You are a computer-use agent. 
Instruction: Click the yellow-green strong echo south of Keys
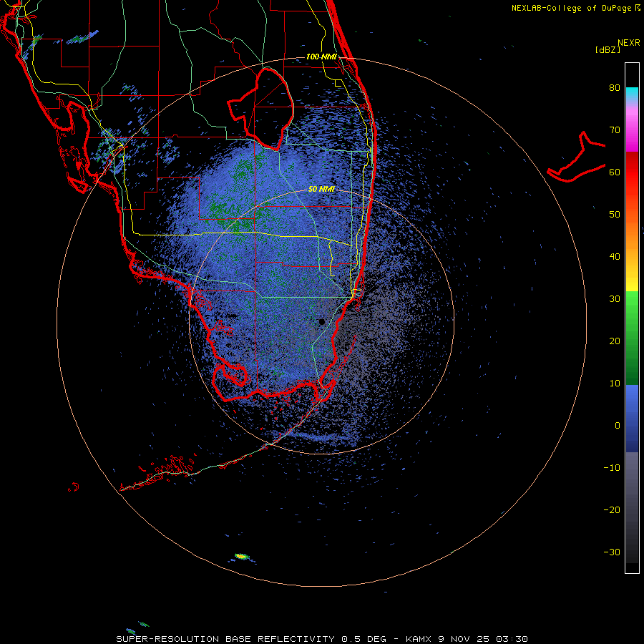(x=242, y=557)
